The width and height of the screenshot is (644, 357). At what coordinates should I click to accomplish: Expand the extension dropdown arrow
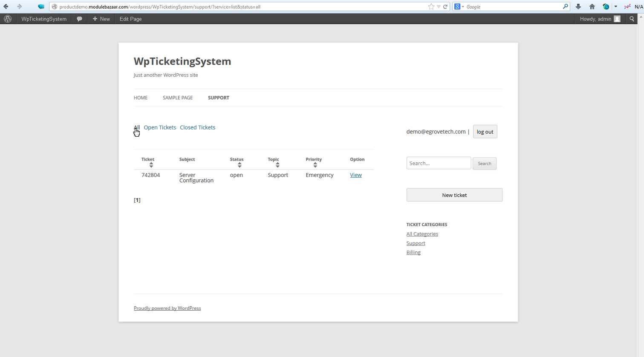[615, 7]
